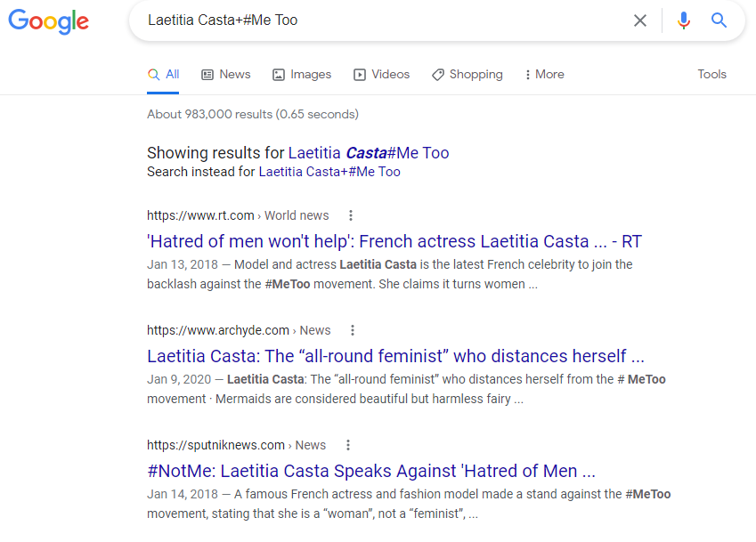Click the 'About 983,000 results' count text
This screenshot has width=756, height=542.
[253, 114]
